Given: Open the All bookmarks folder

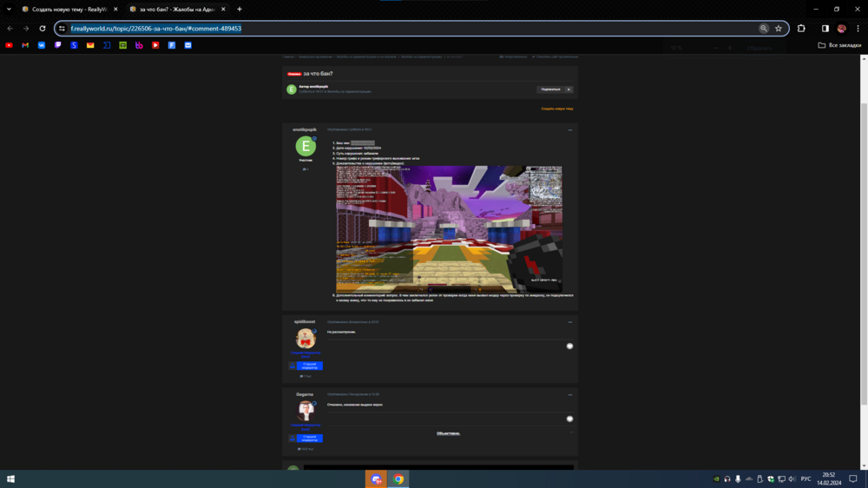Looking at the screenshot, I should point(839,45).
